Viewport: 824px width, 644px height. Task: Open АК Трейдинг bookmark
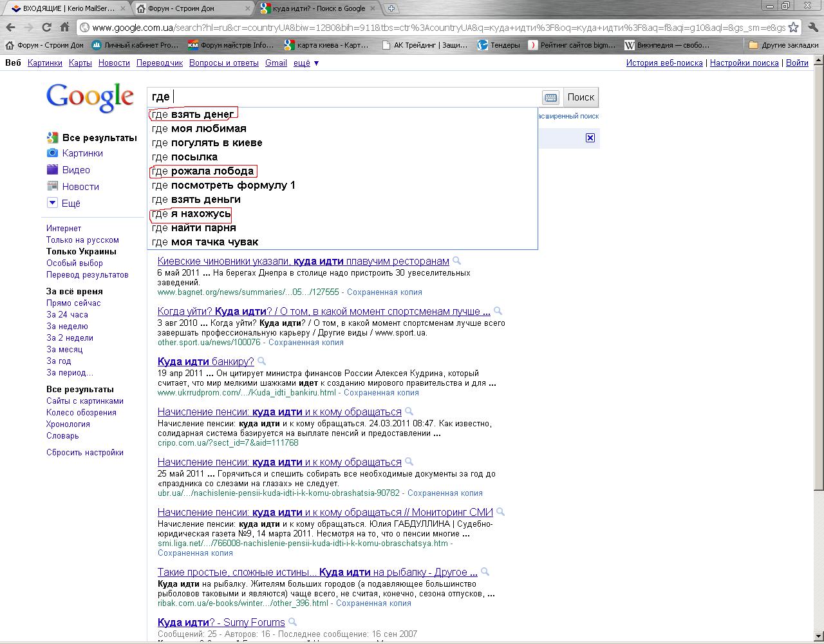click(424, 45)
